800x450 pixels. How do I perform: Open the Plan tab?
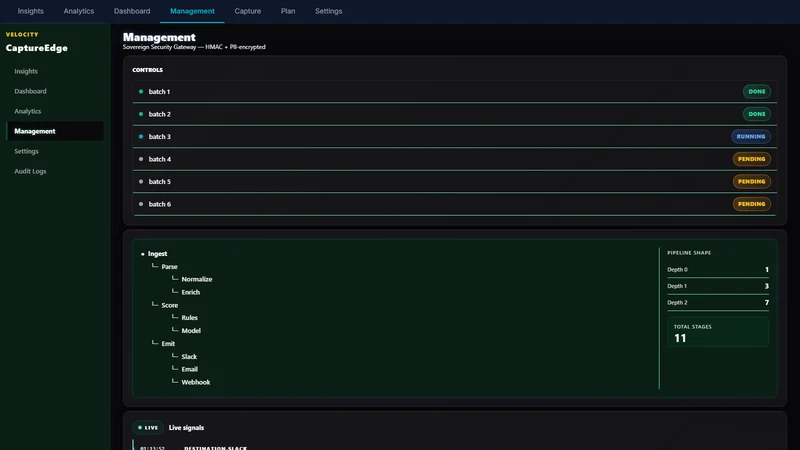(288, 11)
